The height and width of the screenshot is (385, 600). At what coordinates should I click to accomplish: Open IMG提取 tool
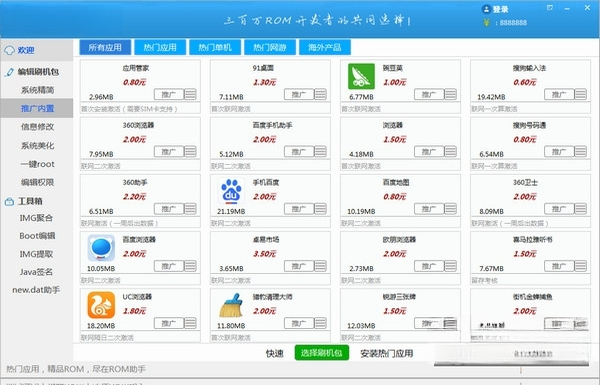click(36, 254)
